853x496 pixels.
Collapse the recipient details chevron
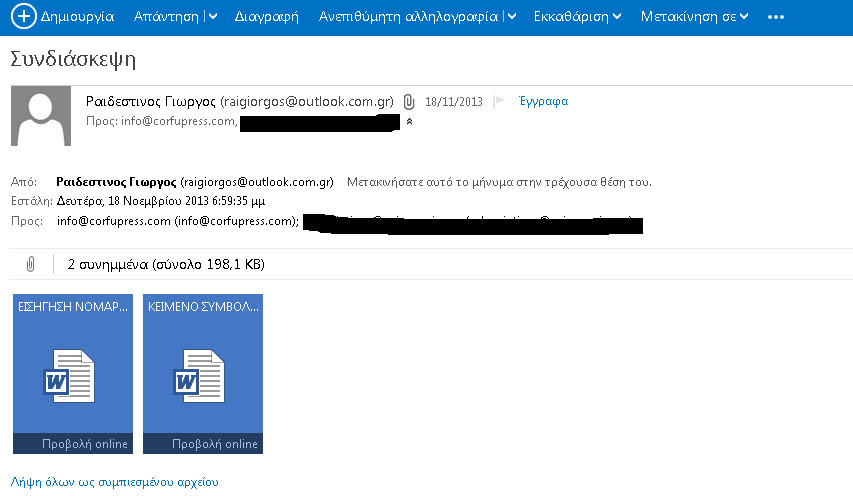pyautogui.click(x=408, y=122)
